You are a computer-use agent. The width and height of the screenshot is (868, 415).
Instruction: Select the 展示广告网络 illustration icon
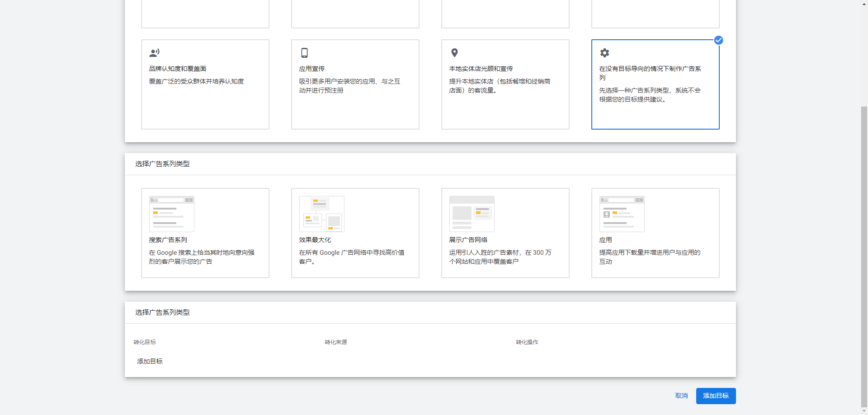pos(472,214)
